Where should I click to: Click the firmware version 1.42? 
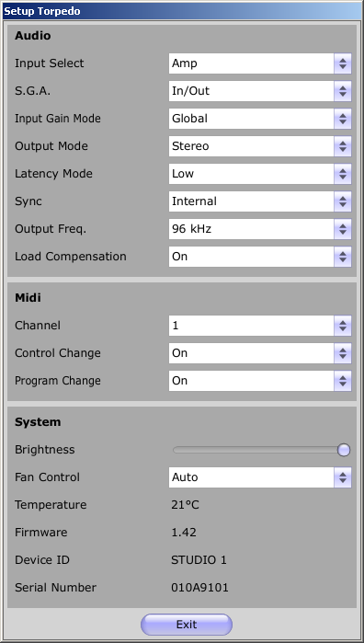tap(184, 533)
